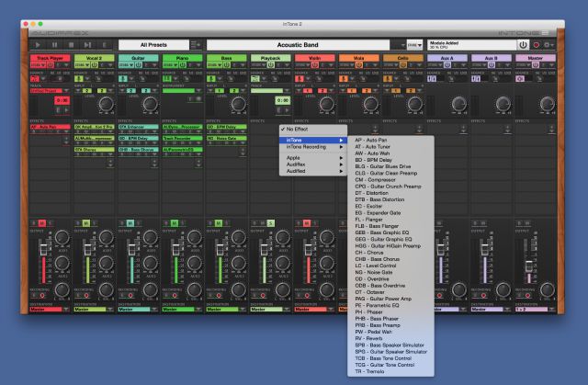588x385 pixels.
Task: Toggle the Violin channel power button
Action: pos(314,65)
